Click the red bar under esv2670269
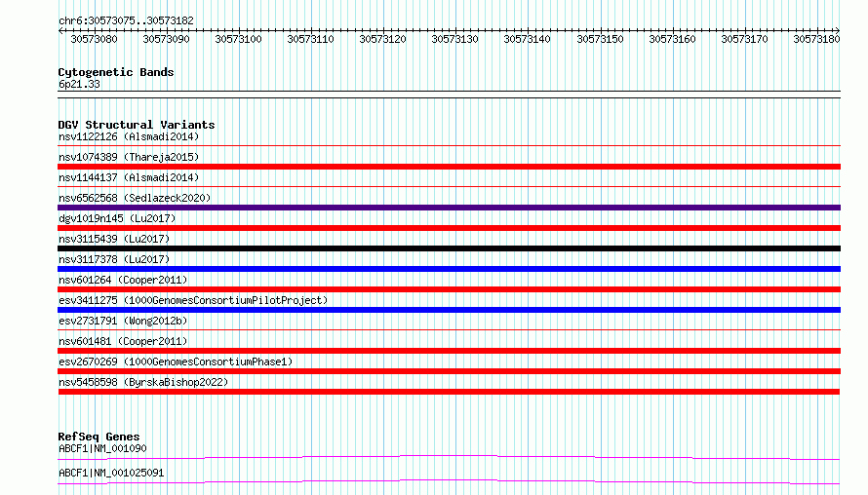This screenshot has width=868, height=495. pos(449,371)
